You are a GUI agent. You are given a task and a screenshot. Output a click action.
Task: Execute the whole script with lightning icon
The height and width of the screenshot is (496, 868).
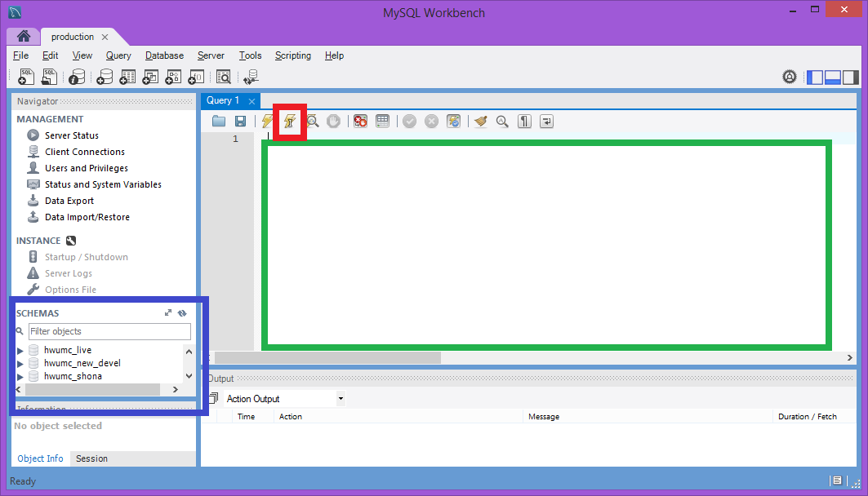click(x=267, y=121)
